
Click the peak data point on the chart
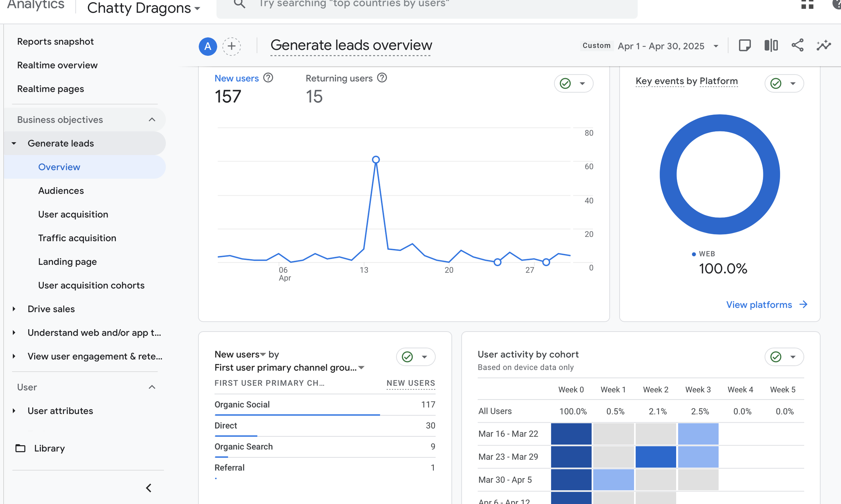point(376,160)
